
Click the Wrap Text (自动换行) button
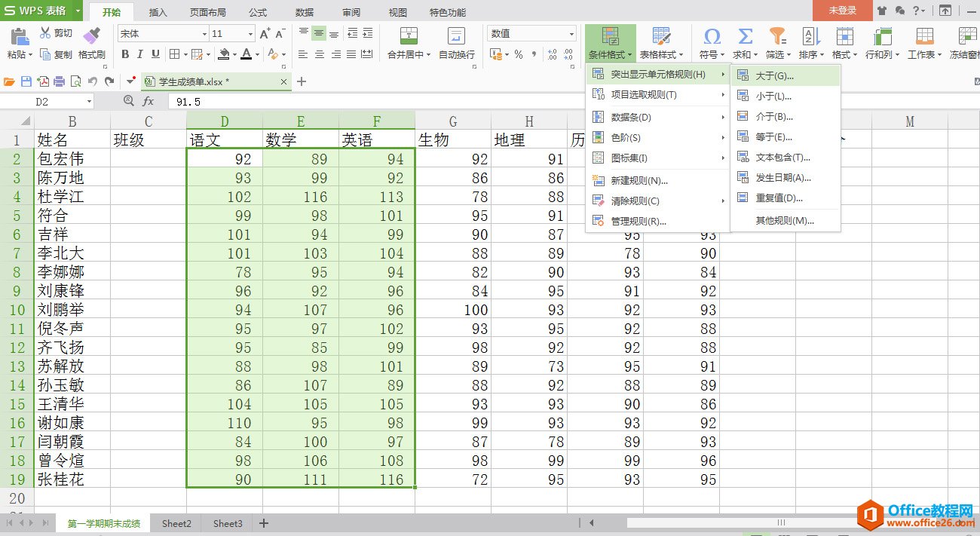(x=457, y=43)
